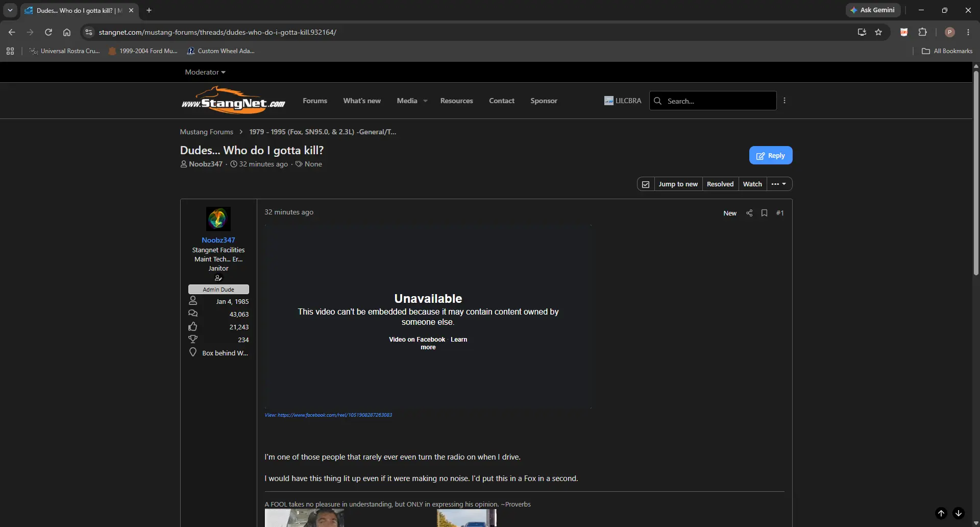Screen dimensions: 980x527
Task: Open the three-dot menu beside Search
Action: click(785, 101)
